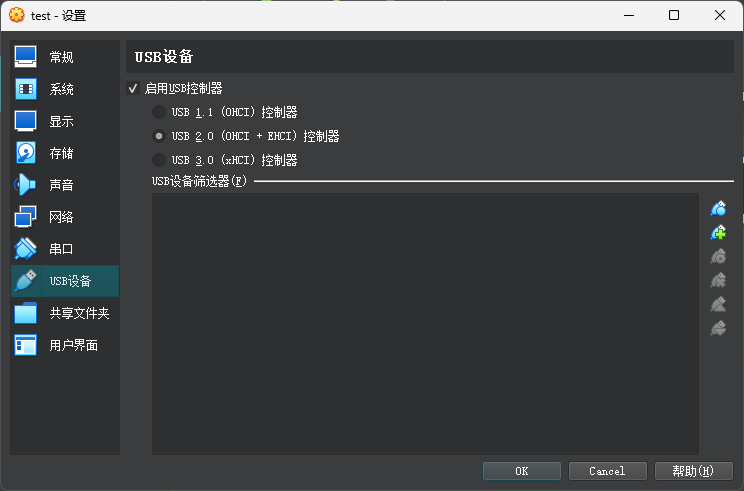Switch to the 系统 (System) category
The width and height of the screenshot is (744, 491).
[63, 89]
